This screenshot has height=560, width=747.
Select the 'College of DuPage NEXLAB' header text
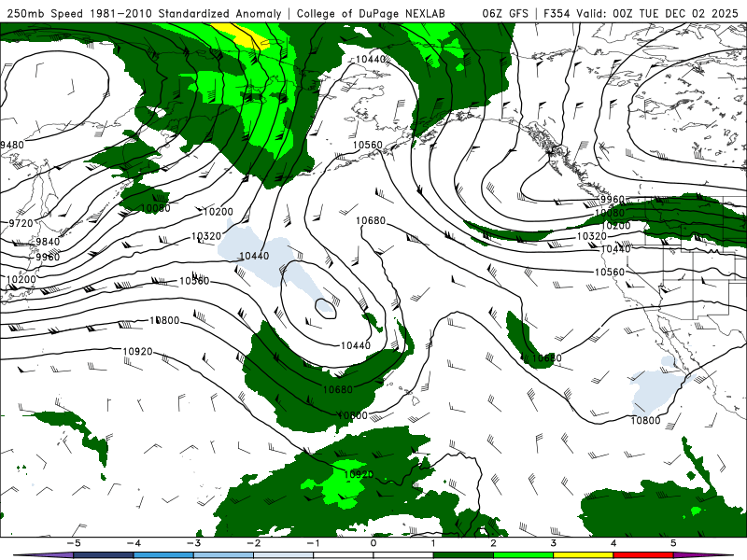click(x=371, y=13)
